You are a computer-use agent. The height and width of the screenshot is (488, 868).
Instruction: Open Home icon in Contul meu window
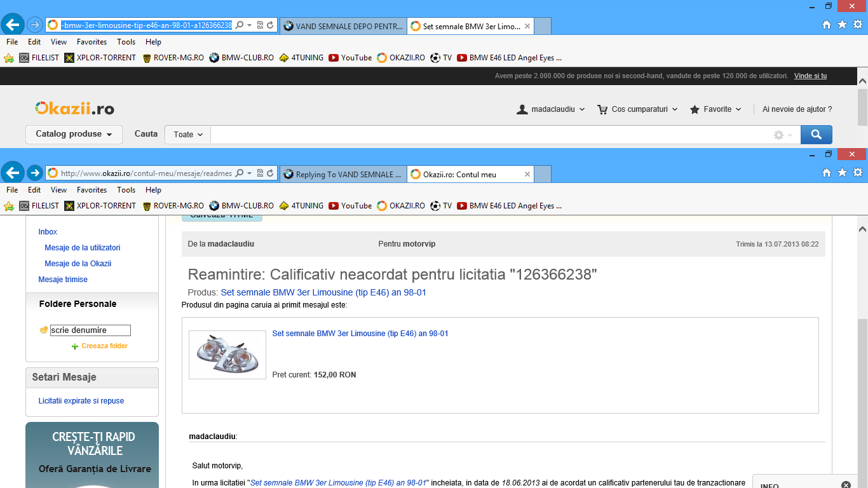826,173
